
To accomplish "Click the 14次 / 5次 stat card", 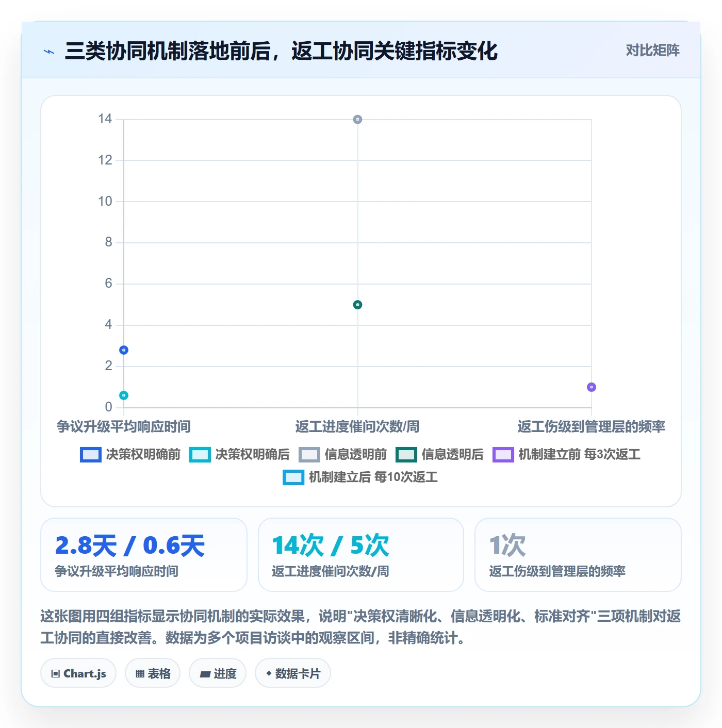I will (x=361, y=555).
